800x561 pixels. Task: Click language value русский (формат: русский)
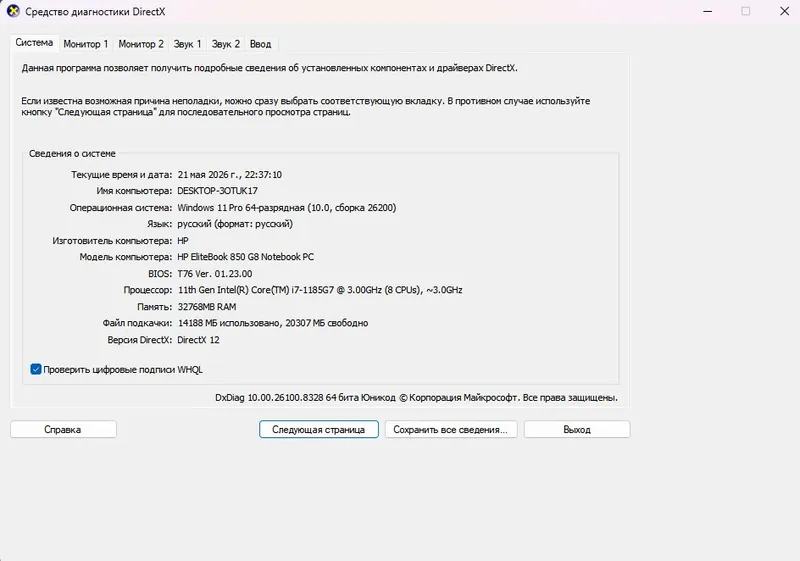pos(235,224)
